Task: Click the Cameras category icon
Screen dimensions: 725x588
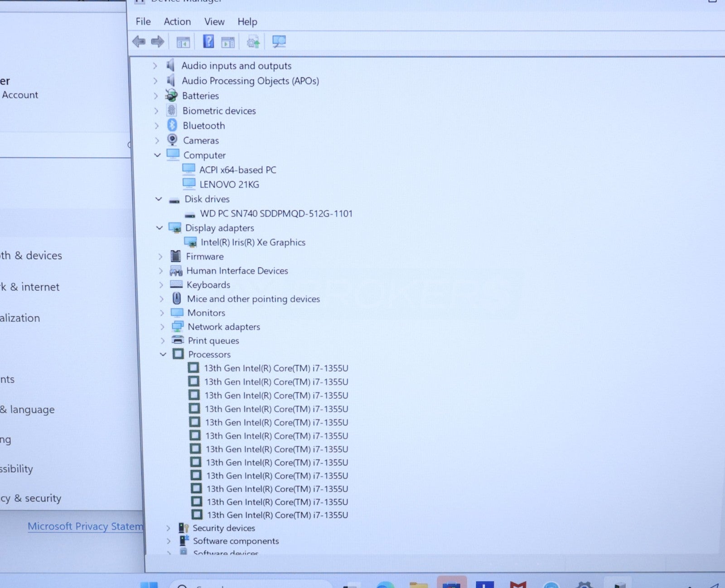Action: 172,140
